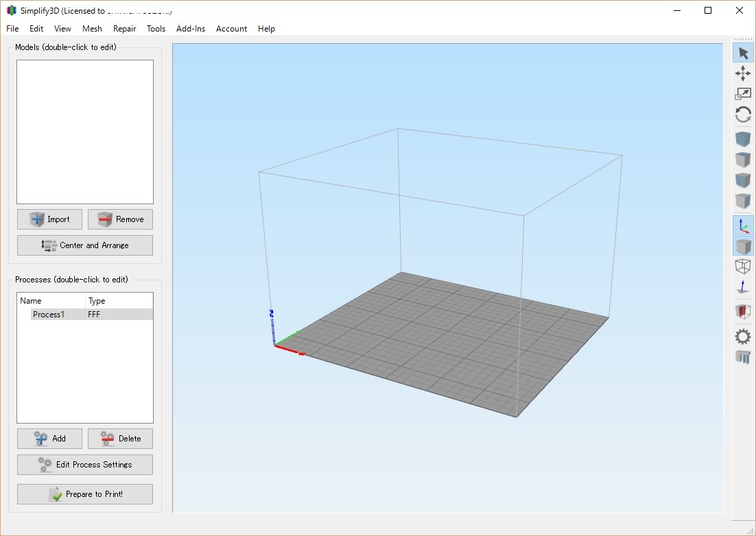Open the Mesh menu
Viewport: 756px width, 536px height.
tap(92, 29)
